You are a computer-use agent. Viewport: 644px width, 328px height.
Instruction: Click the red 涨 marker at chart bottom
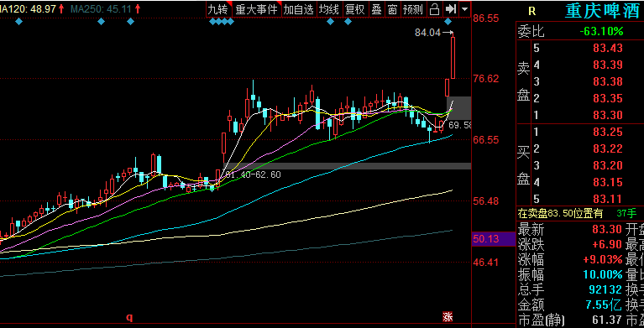448,316
